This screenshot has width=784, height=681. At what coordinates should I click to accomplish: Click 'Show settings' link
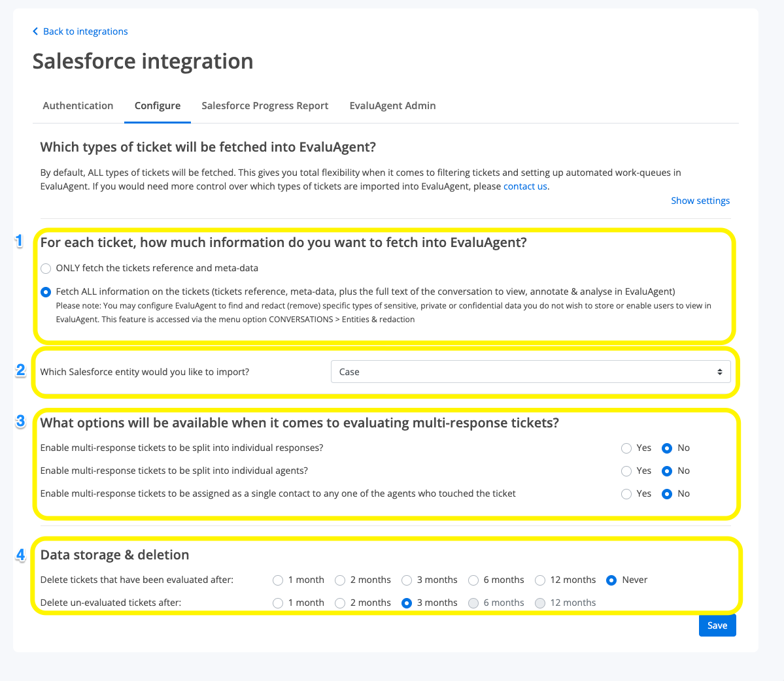[700, 201]
